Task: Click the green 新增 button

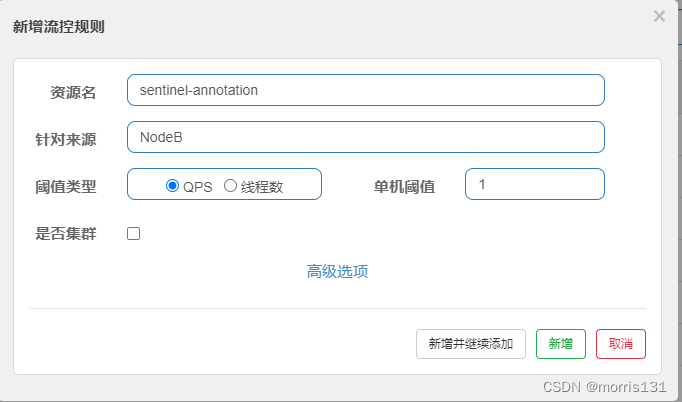Action: pyautogui.click(x=561, y=344)
